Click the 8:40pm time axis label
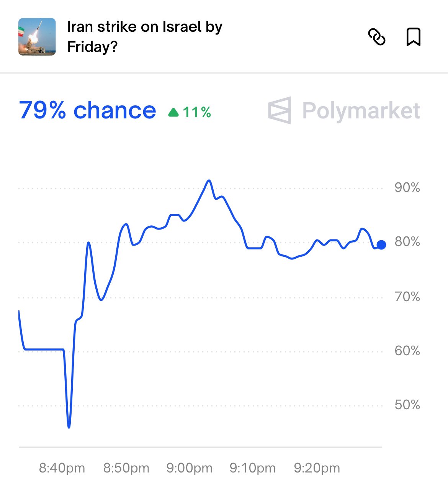The height and width of the screenshot is (479, 448). [62, 468]
